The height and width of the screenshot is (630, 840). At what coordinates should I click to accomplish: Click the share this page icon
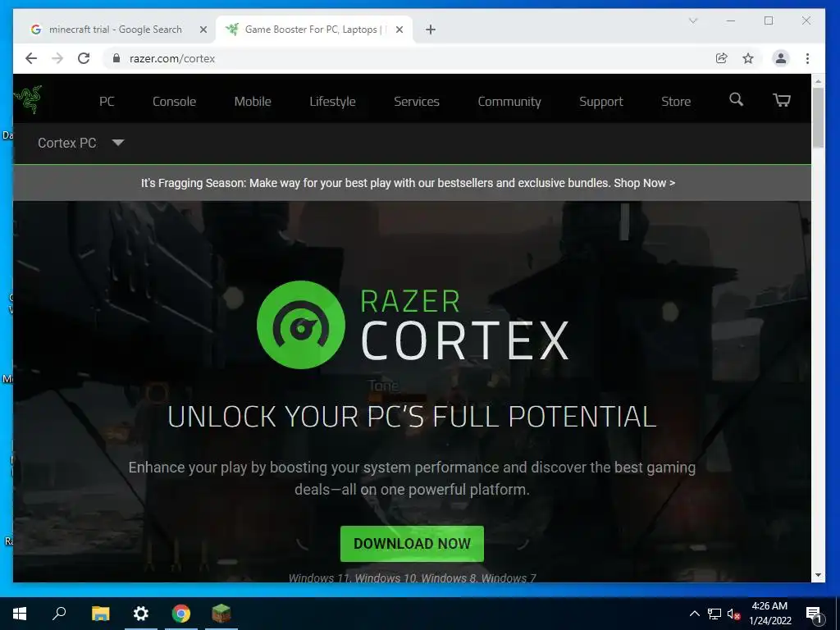[x=722, y=58]
